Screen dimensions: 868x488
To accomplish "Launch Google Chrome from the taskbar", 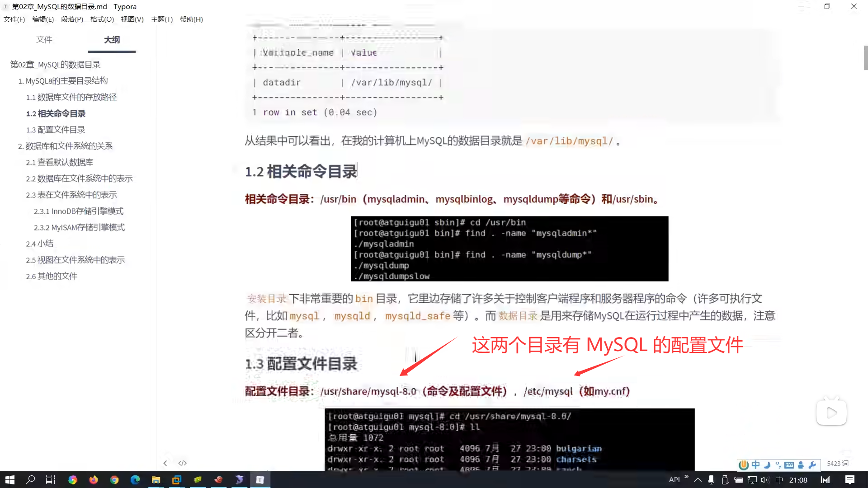I will point(114,480).
